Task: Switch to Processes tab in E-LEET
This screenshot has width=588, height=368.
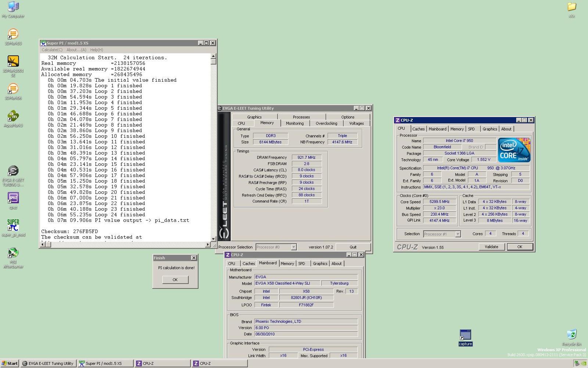Action: 301,117
